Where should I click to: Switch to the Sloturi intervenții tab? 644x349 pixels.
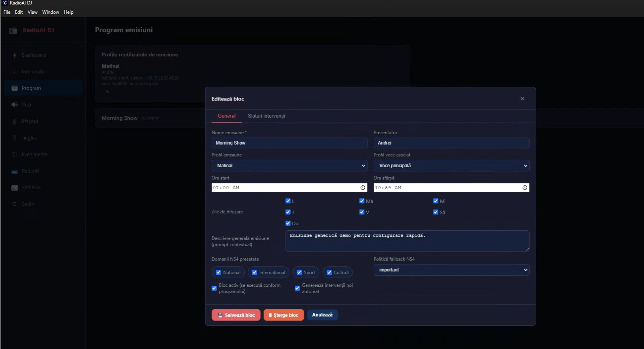click(266, 116)
